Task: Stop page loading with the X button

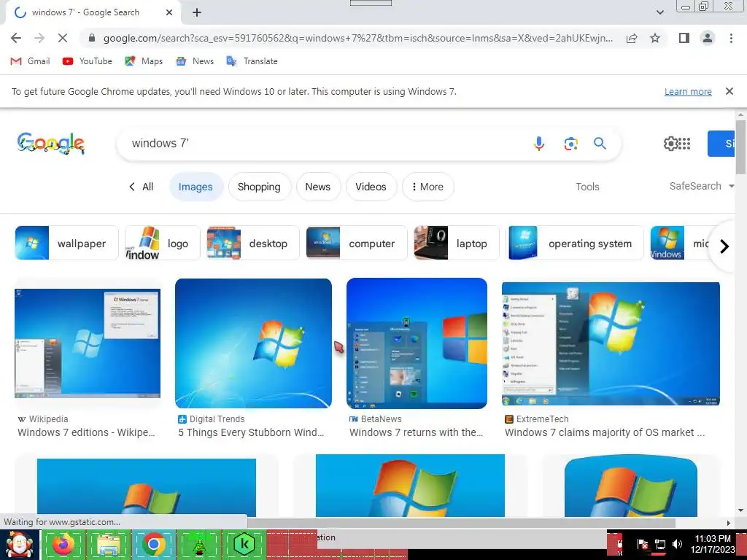Action: (63, 38)
